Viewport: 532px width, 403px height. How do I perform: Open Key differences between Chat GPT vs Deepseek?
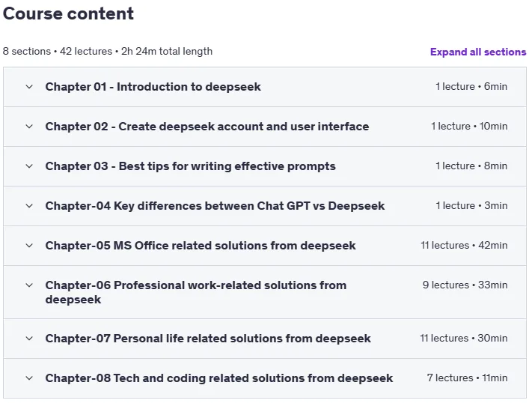click(215, 206)
